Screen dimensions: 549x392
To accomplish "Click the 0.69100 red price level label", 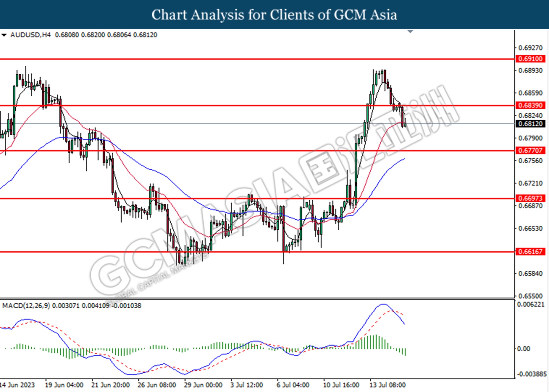I will pos(530,59).
